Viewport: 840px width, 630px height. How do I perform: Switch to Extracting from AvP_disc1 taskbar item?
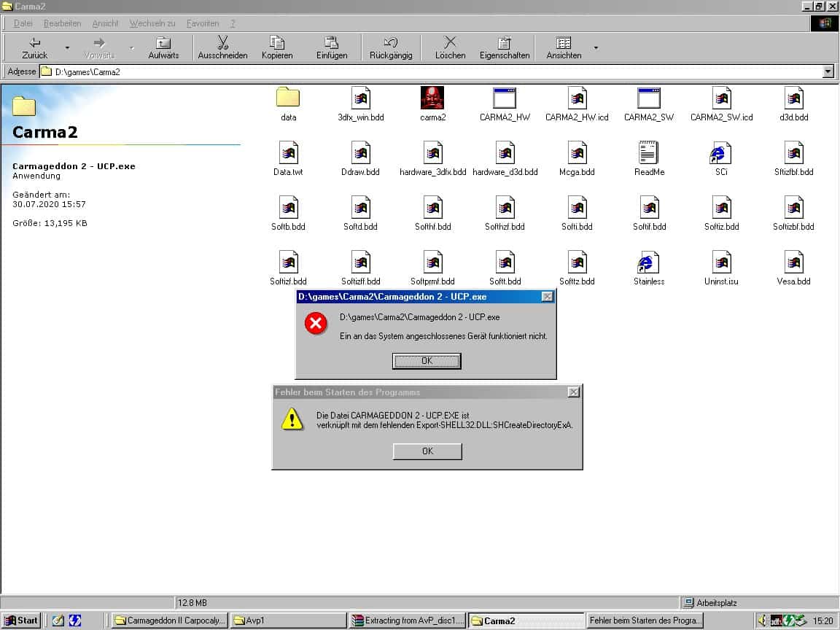click(408, 621)
